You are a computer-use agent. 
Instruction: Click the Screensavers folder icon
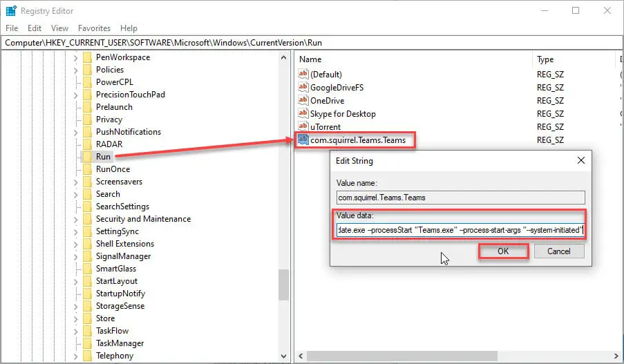point(87,182)
